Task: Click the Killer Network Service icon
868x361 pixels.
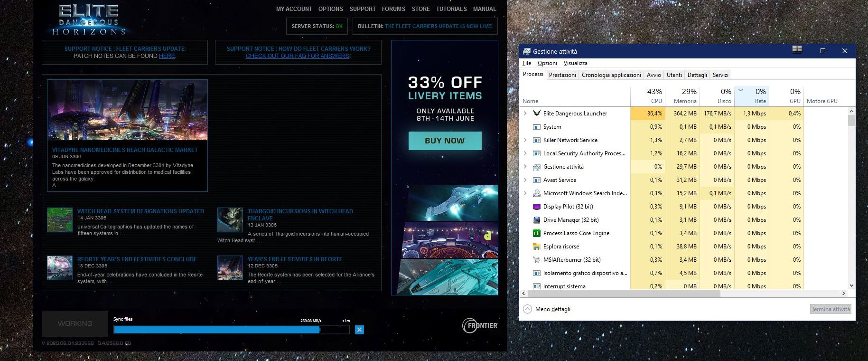Action: point(537,140)
